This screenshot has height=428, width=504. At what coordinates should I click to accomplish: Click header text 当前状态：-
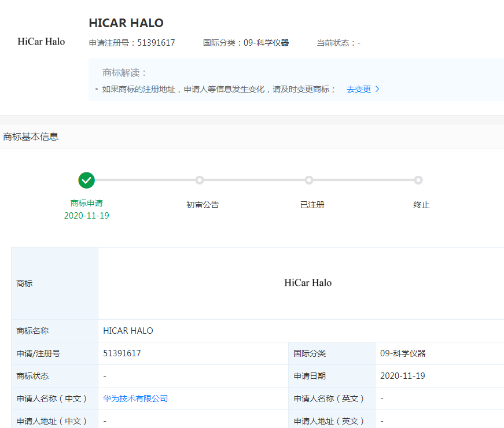(x=339, y=43)
